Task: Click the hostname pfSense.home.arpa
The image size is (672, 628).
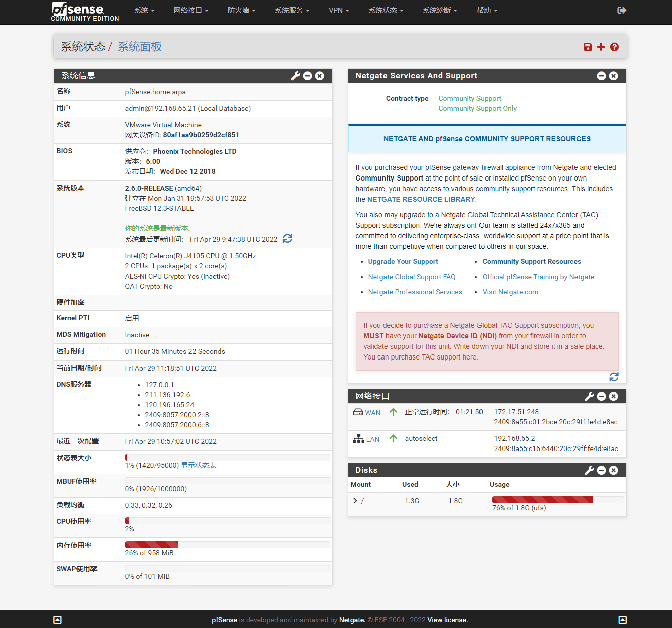Action: click(x=155, y=92)
